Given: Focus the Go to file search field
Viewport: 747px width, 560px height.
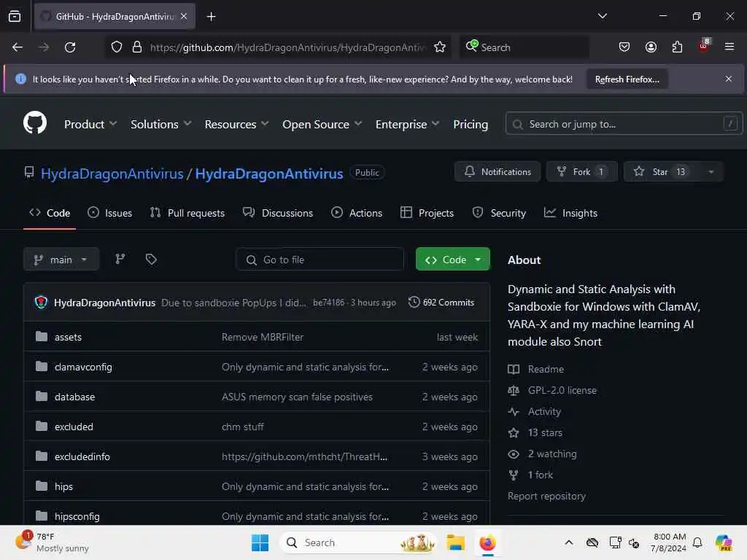Looking at the screenshot, I should click(320, 260).
